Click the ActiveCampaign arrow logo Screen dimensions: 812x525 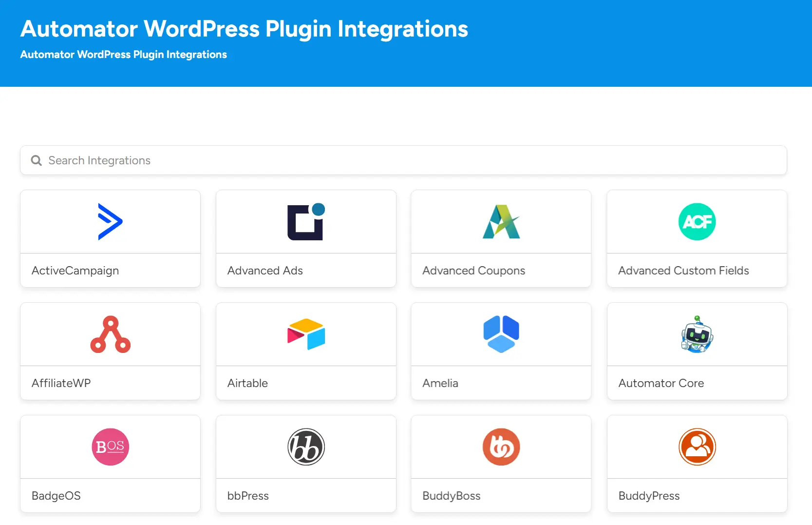(110, 222)
